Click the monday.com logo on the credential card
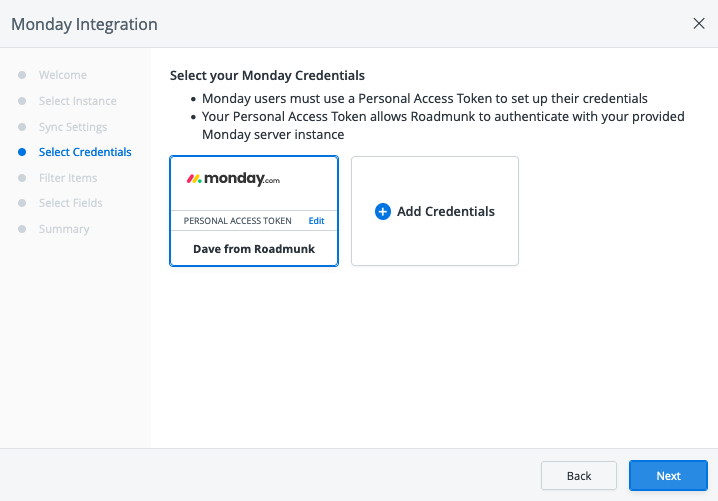Viewport: 718px width, 501px height. 233,180
